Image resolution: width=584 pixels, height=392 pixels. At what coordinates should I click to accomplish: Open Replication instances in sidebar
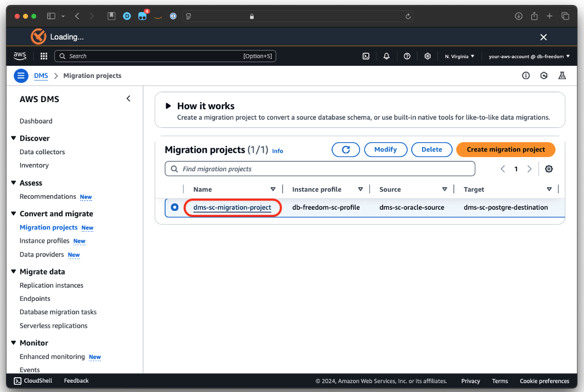click(x=52, y=285)
